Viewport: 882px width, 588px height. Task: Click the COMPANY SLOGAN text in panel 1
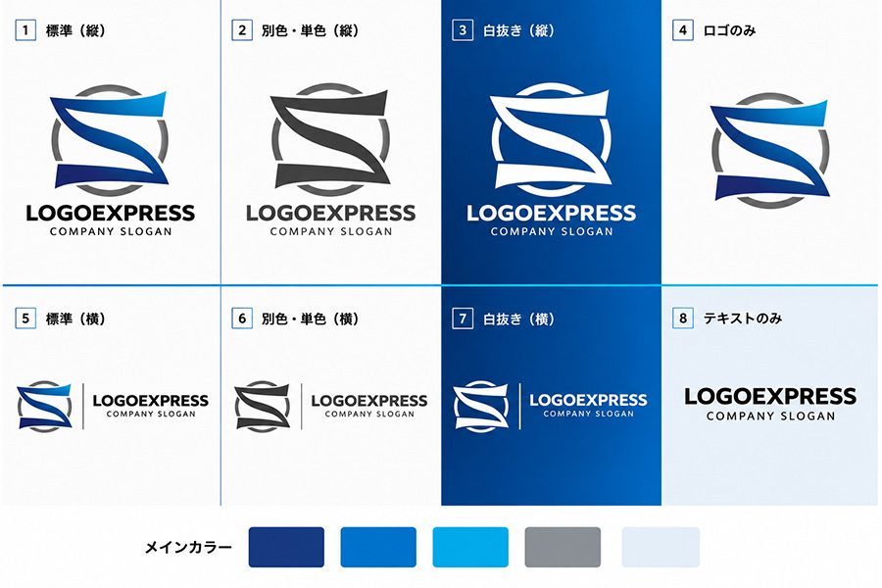(x=111, y=231)
